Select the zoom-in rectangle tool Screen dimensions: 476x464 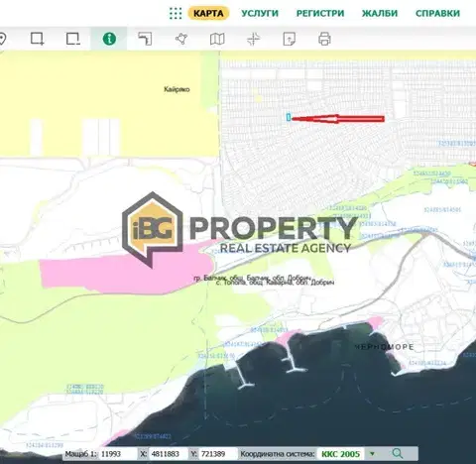click(37, 39)
